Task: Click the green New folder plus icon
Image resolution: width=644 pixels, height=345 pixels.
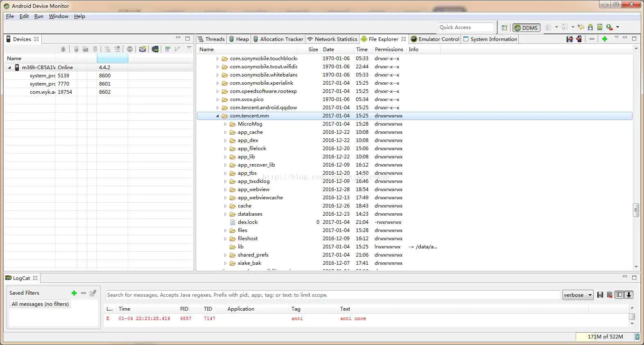Action: 604,39
